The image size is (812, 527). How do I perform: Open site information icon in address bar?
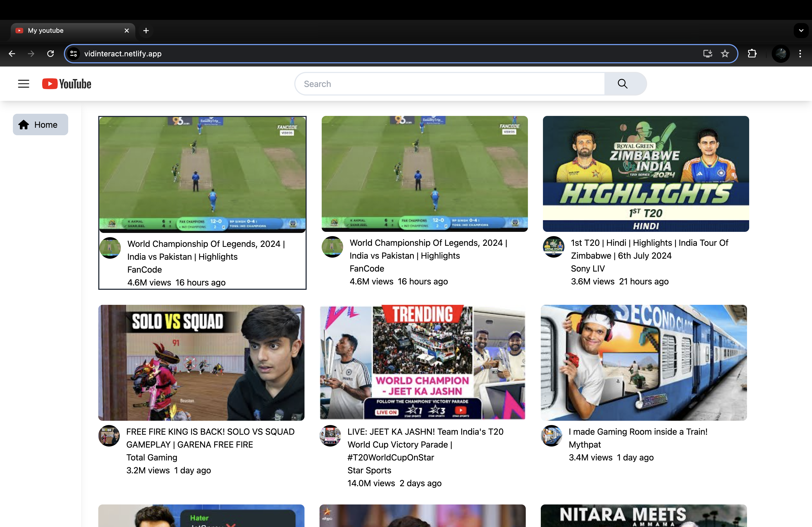point(73,53)
